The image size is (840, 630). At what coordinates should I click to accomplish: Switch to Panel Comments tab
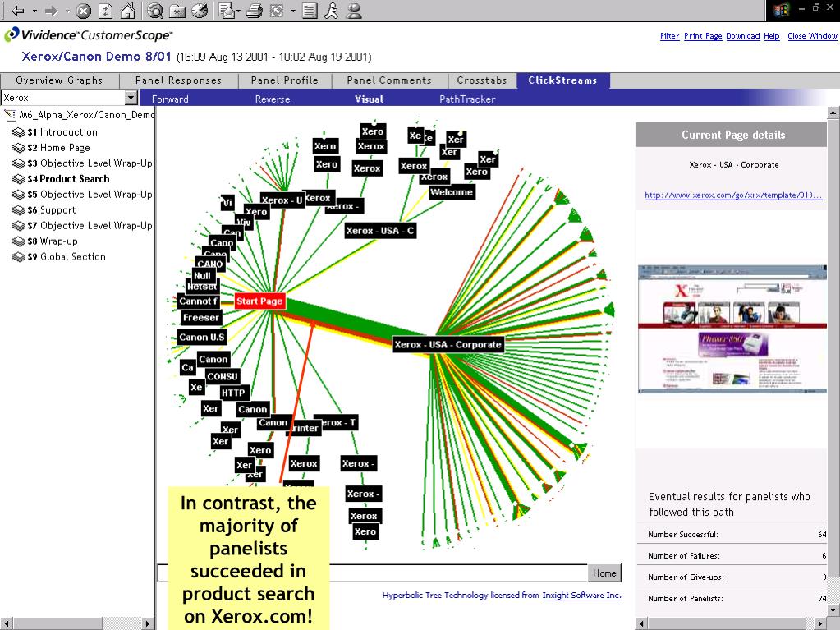click(389, 80)
